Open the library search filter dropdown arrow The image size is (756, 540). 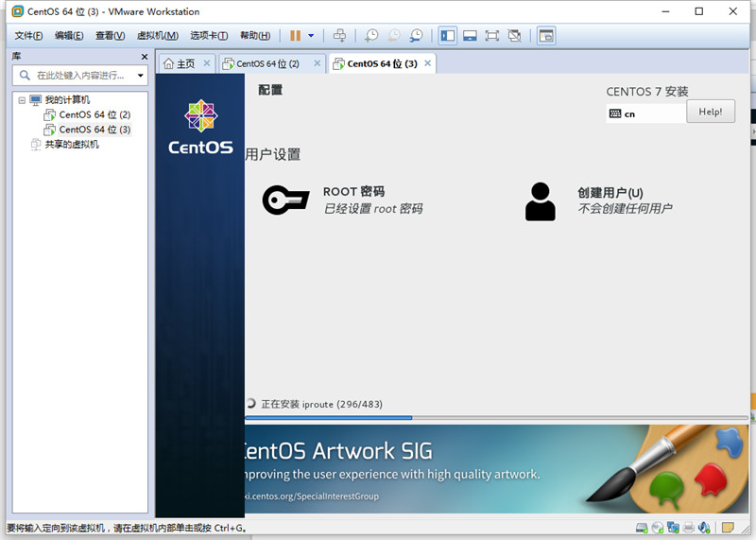[140, 76]
